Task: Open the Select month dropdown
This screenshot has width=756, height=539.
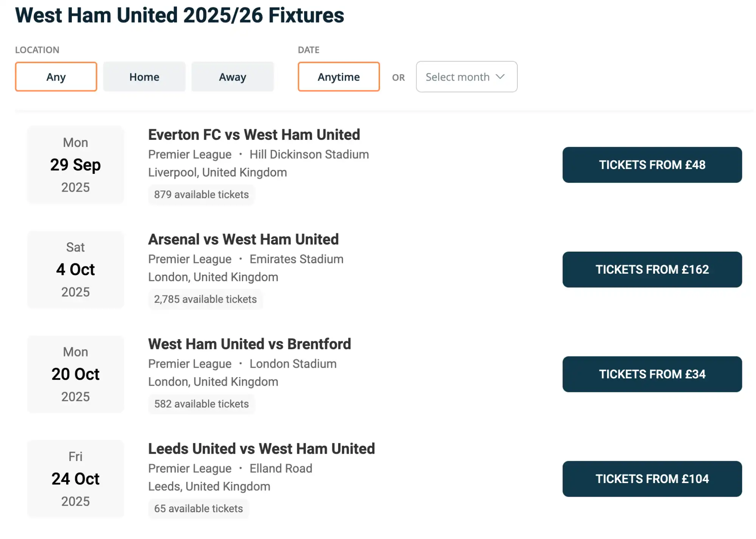Action: coord(466,77)
